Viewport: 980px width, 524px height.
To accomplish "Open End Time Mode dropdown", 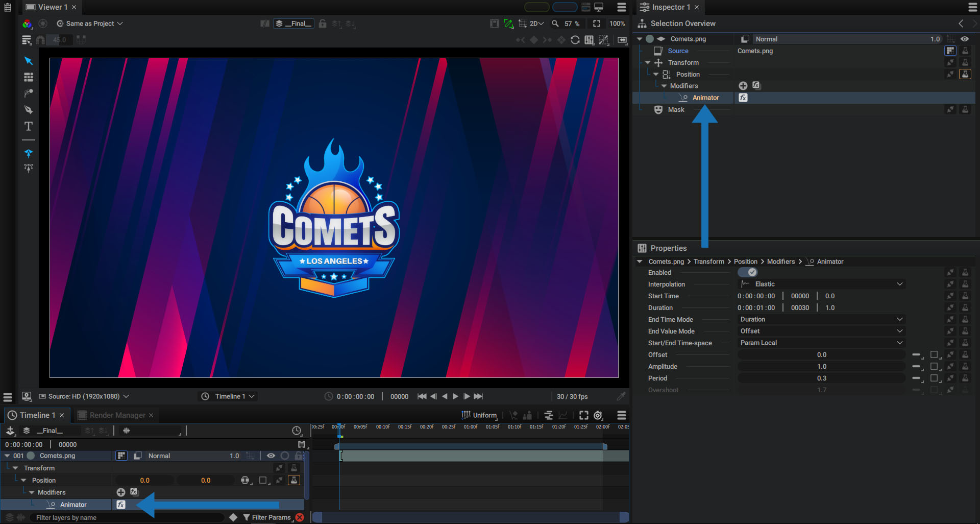I will pyautogui.click(x=822, y=319).
